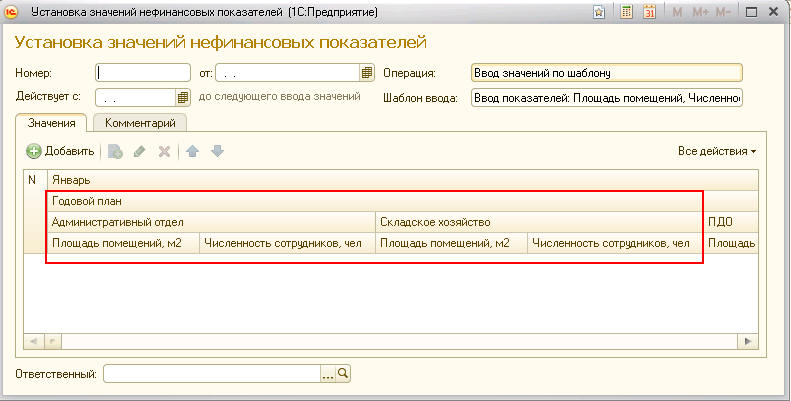Click the Шаблон ввода field
This screenshot has height=401, width=791.
pyautogui.click(x=607, y=97)
